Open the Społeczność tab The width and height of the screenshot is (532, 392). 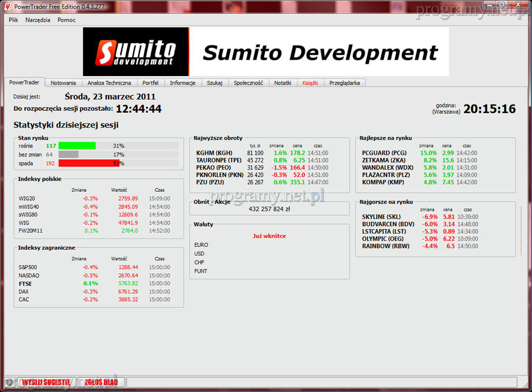tap(248, 83)
